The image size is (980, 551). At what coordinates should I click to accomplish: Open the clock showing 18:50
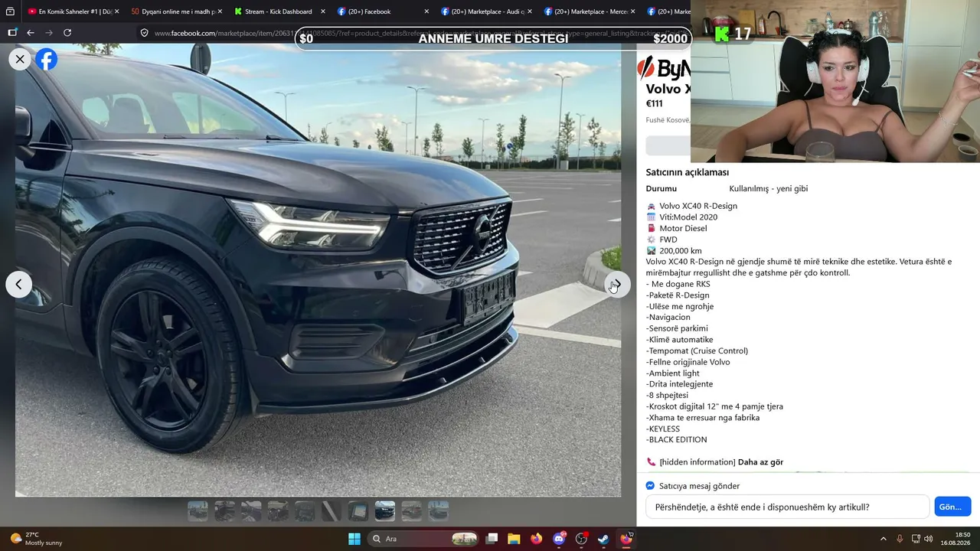[955, 539]
